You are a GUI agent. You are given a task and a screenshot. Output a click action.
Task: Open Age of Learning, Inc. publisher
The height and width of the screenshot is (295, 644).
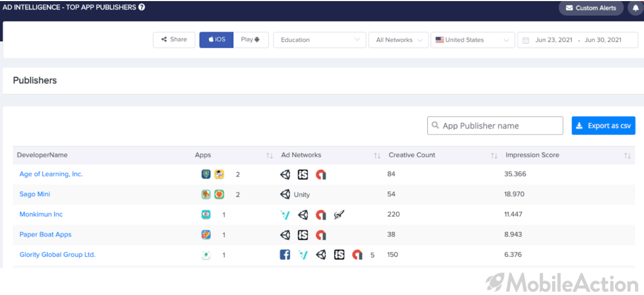[x=51, y=174]
